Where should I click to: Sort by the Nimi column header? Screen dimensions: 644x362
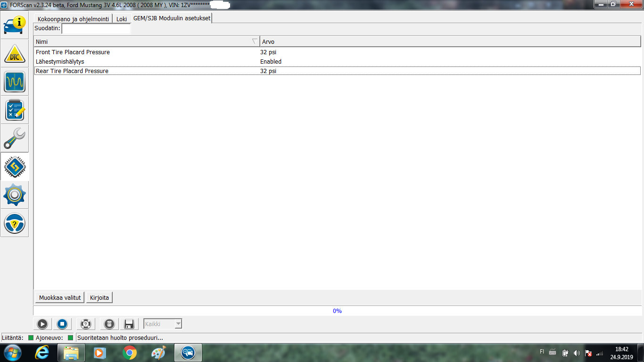[146, 41]
